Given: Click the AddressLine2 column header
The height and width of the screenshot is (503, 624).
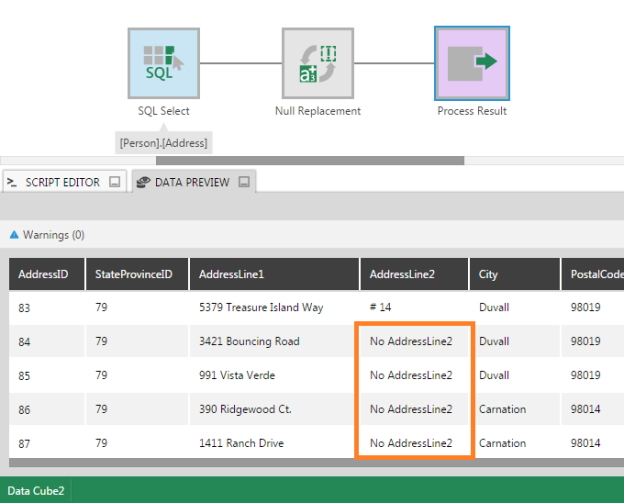Looking at the screenshot, I should (403, 274).
